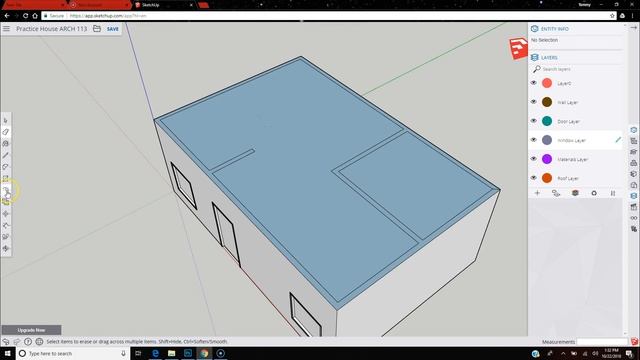Switch to the SketchUp browser tab
Image resolution: width=640 pixels, height=360 pixels.
point(163,5)
